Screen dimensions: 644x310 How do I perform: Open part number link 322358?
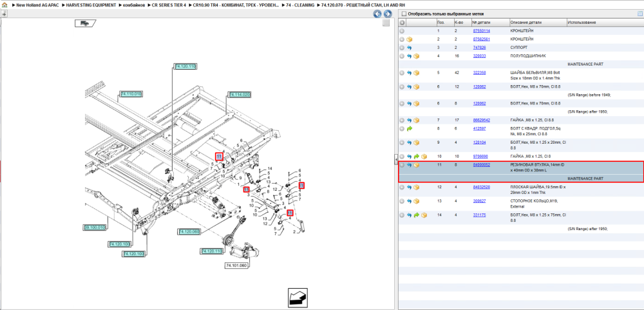pyautogui.click(x=480, y=73)
